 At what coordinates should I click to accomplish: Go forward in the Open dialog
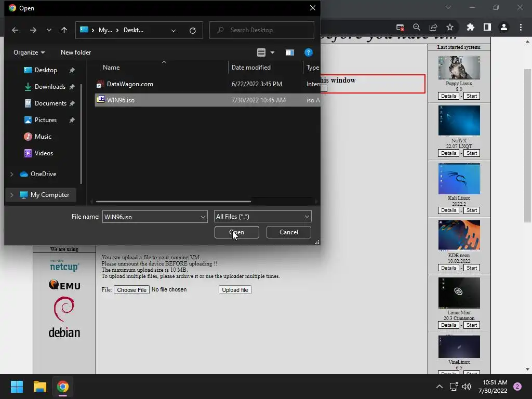coord(33,30)
